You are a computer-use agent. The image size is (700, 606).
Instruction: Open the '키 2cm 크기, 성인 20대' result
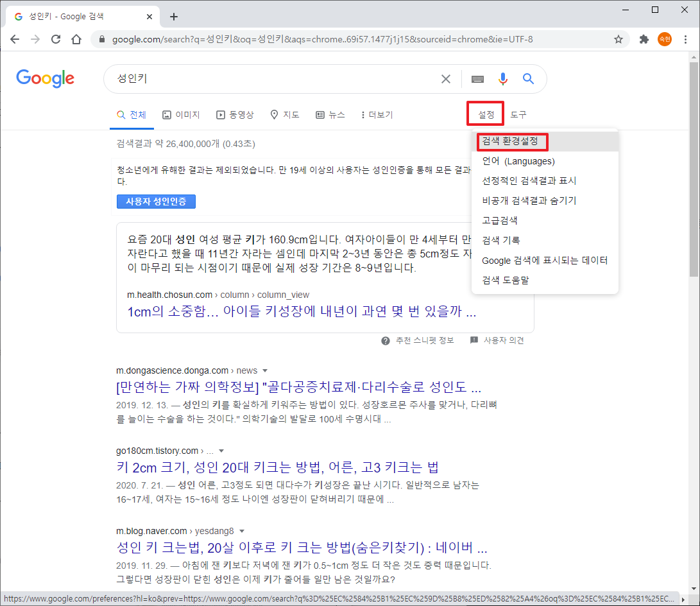277,467
